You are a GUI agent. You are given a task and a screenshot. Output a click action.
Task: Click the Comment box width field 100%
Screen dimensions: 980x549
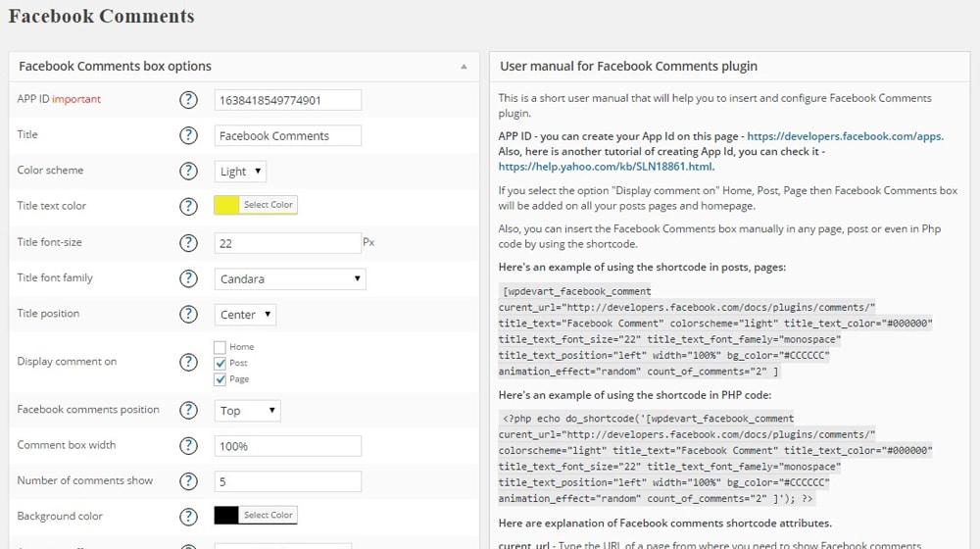click(287, 446)
